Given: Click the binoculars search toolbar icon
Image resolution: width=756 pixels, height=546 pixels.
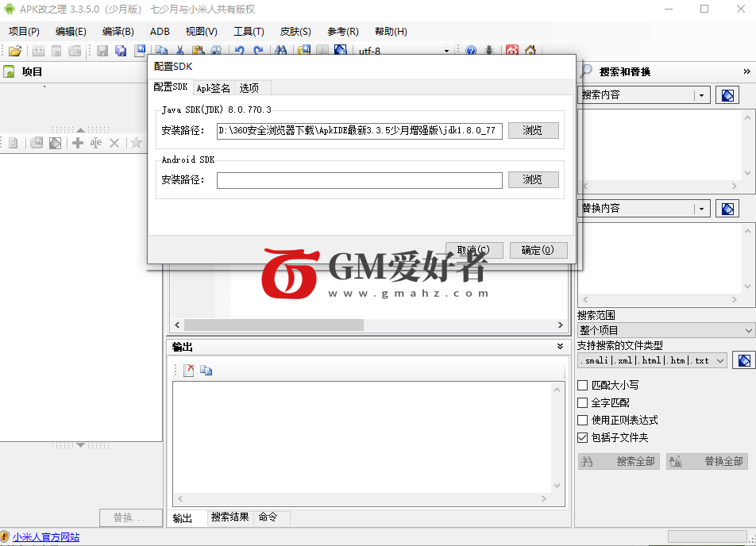Looking at the screenshot, I should coord(280,51).
